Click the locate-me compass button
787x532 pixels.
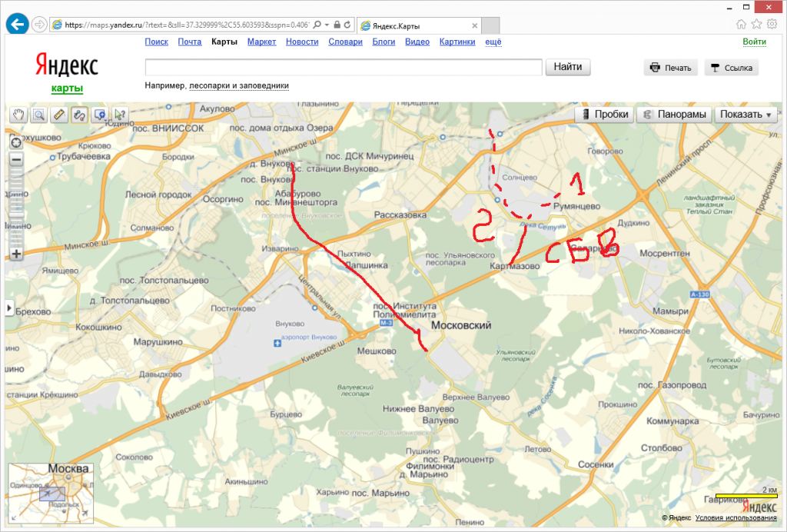(x=16, y=143)
